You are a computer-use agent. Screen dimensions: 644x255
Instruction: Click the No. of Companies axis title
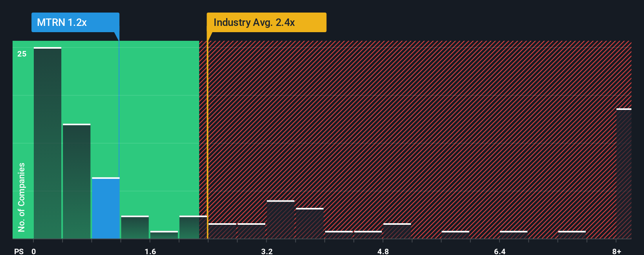pos(22,197)
